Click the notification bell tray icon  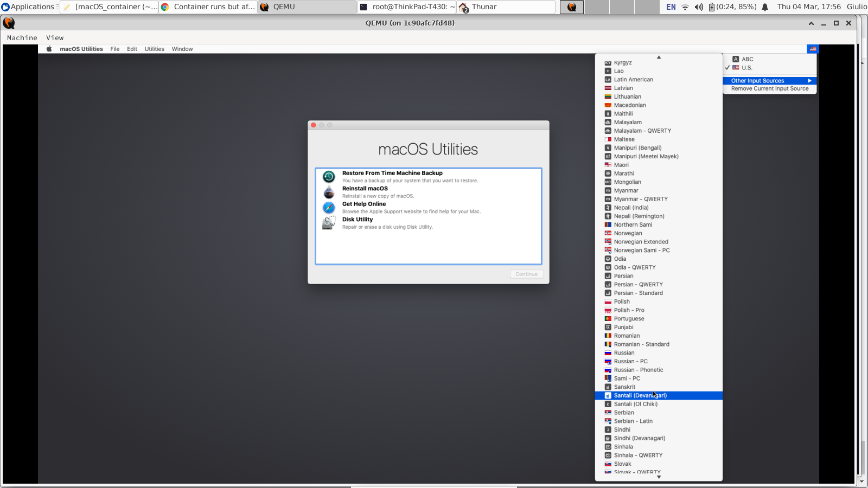pyautogui.click(x=765, y=7)
